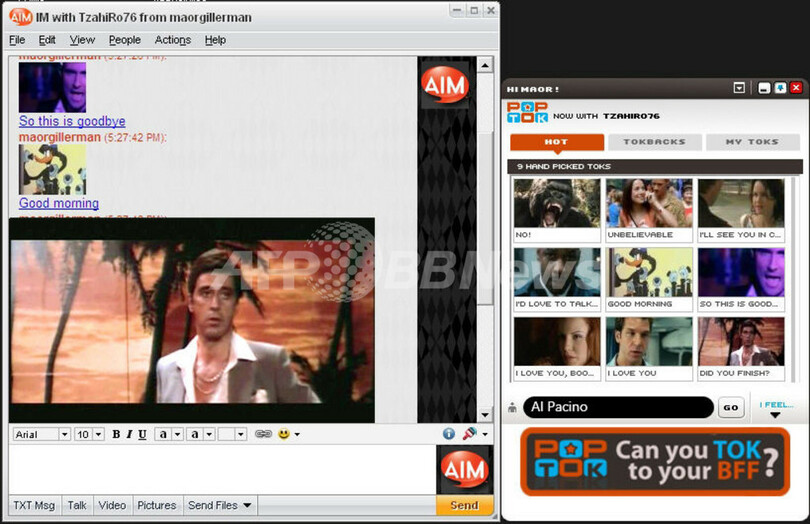The width and height of the screenshot is (810, 524).
Task: Click the GO search button
Action: 731,408
